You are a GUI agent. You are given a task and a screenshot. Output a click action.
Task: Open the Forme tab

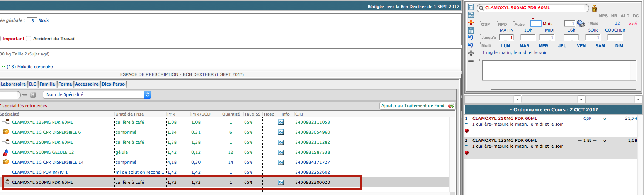point(65,84)
